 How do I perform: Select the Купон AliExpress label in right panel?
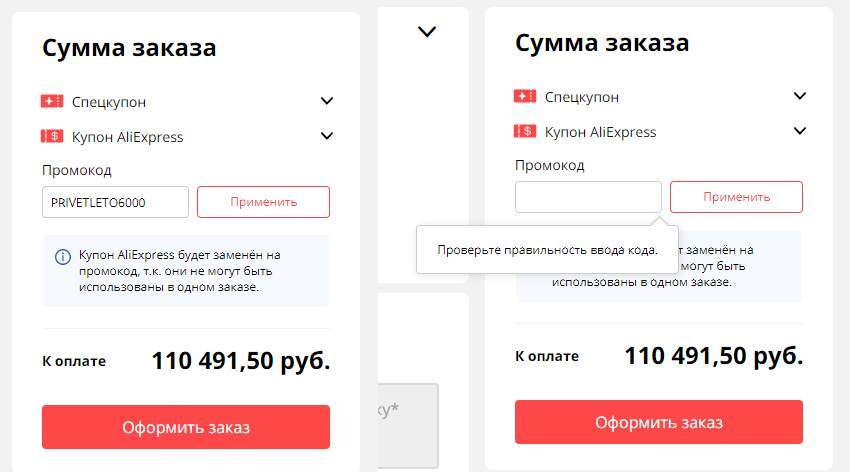pos(600,132)
